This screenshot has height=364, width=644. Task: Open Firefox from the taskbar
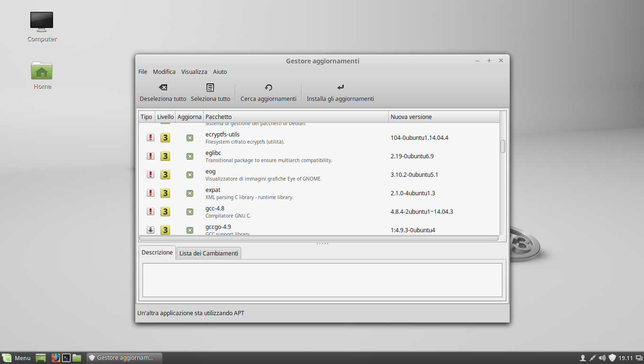tap(56, 358)
